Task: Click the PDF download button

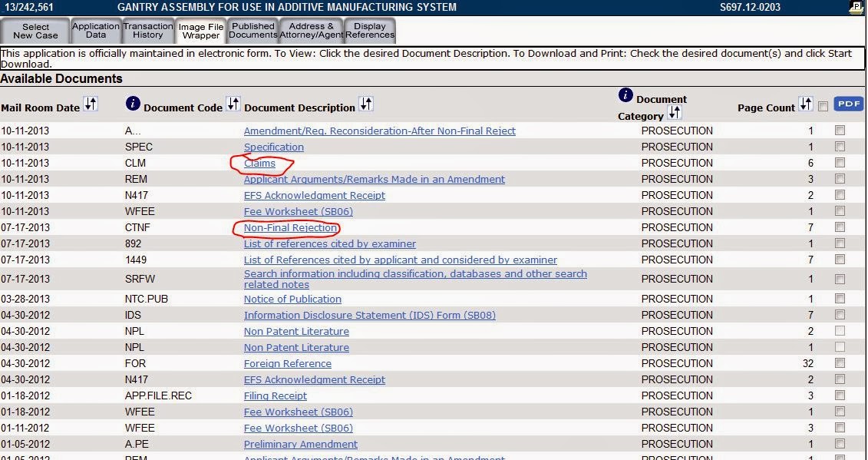Action: [848, 104]
